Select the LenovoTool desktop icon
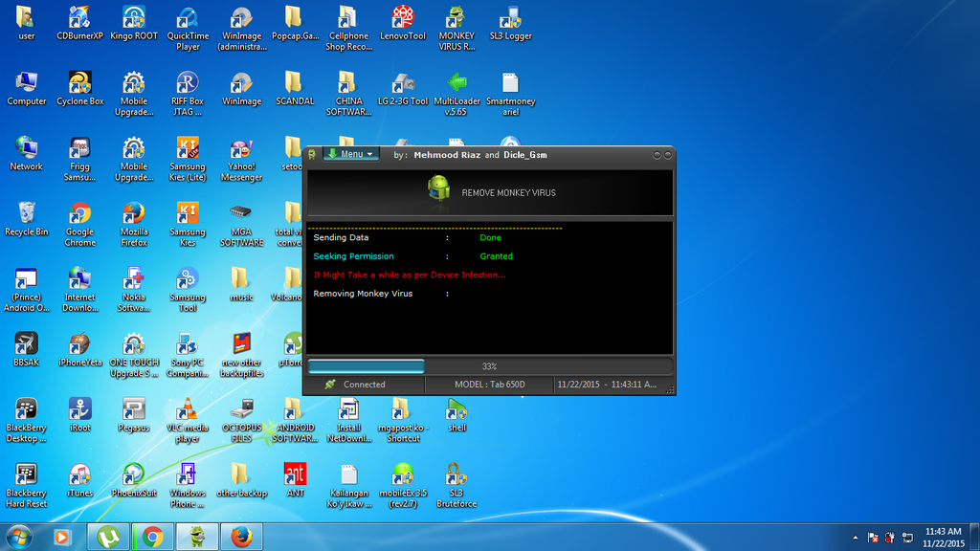Viewport: 980px width, 551px height. pos(403,24)
